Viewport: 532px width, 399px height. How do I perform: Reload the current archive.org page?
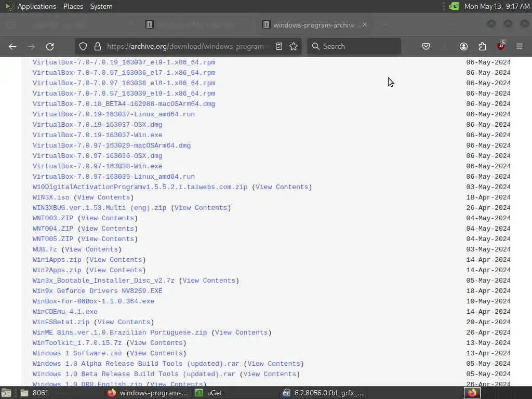(50, 46)
